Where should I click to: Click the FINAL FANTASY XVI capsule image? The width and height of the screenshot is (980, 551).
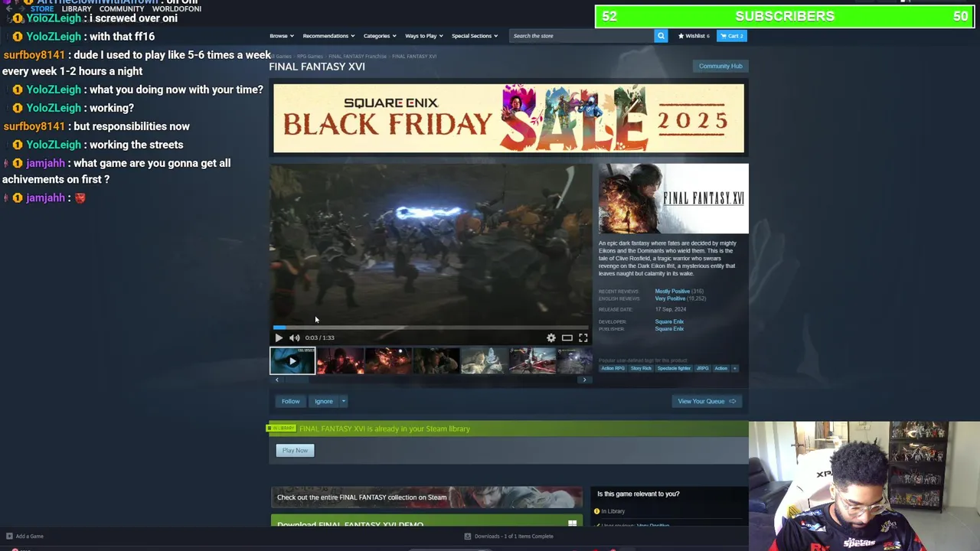tap(673, 198)
